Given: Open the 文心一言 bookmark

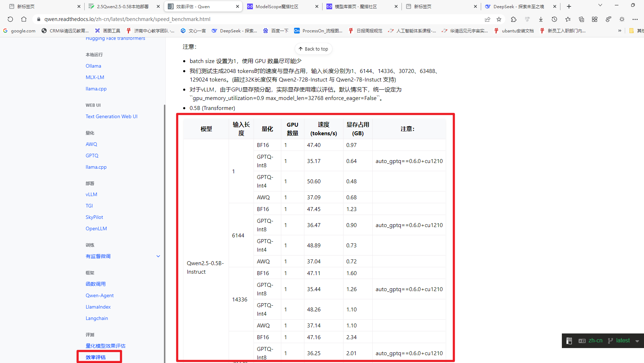Looking at the screenshot, I should tap(193, 31).
